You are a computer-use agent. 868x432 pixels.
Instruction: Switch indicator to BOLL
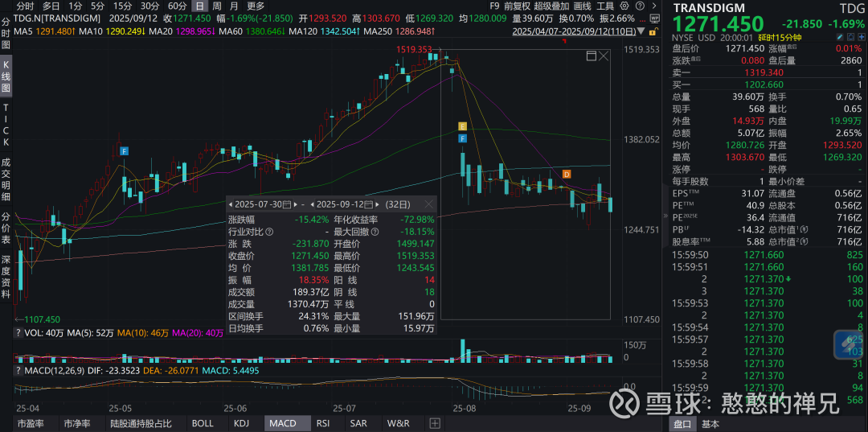[202, 424]
